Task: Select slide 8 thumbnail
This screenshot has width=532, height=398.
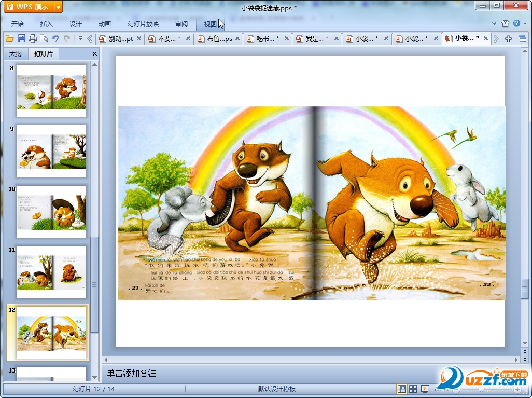Action: coord(51,91)
